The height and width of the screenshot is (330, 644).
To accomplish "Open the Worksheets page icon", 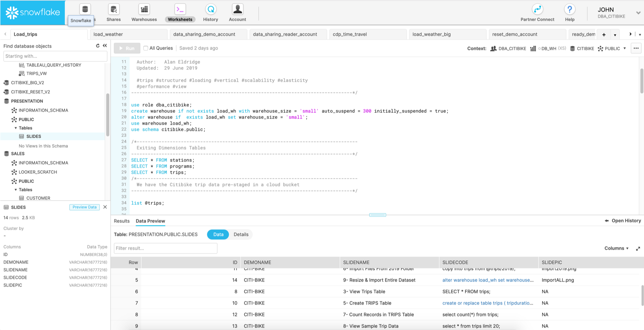I will pos(180,9).
